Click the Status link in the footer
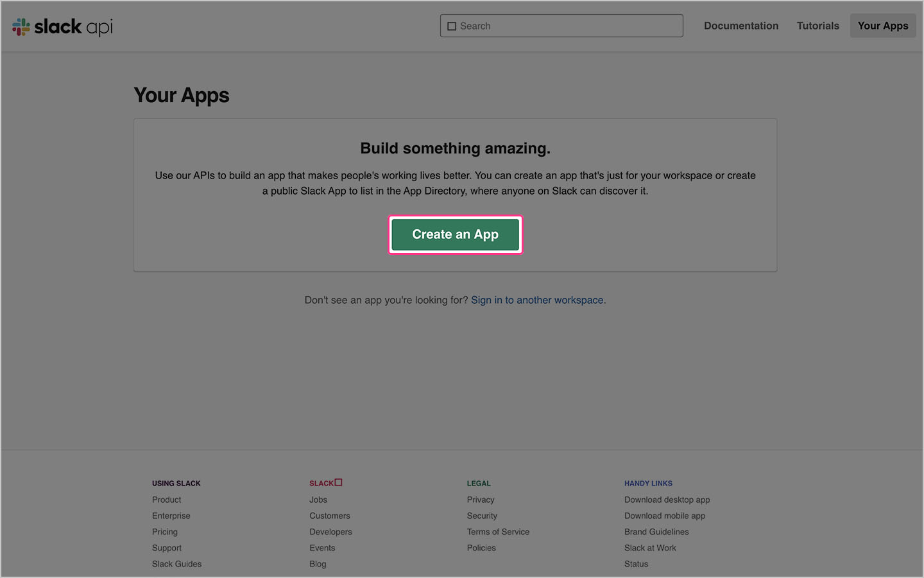Image resolution: width=924 pixels, height=578 pixels. (x=636, y=563)
